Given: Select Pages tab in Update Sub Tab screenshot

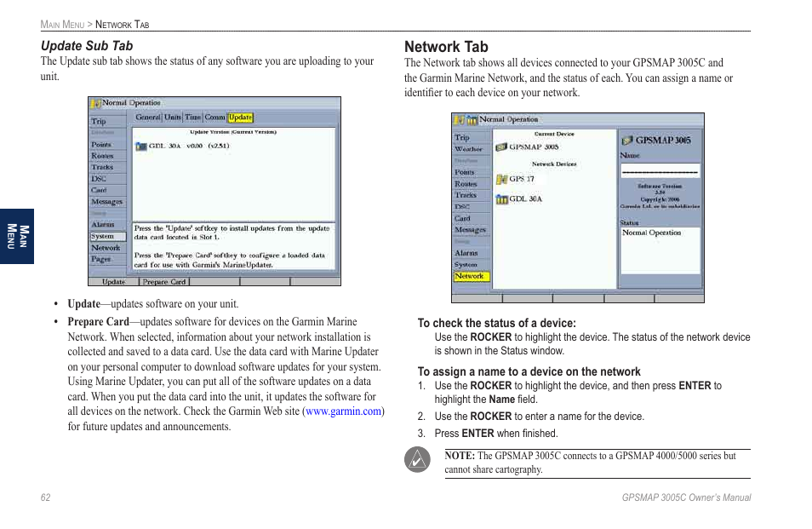Looking at the screenshot, I should click(x=108, y=259).
